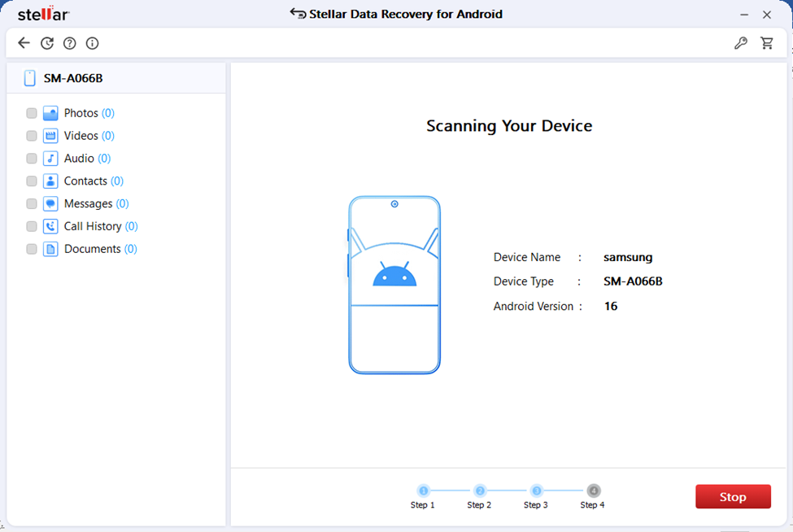Close the Stellar Data Recovery window
793x532 pixels.
(x=767, y=15)
